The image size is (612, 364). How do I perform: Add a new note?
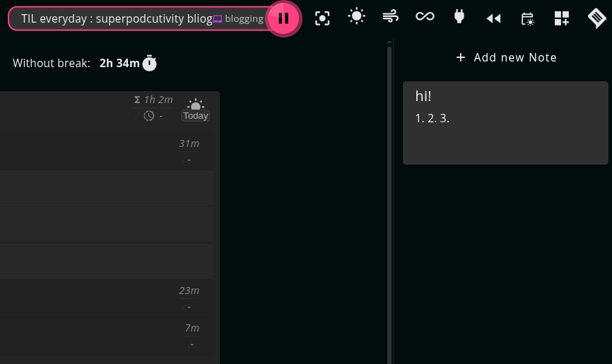(x=506, y=57)
